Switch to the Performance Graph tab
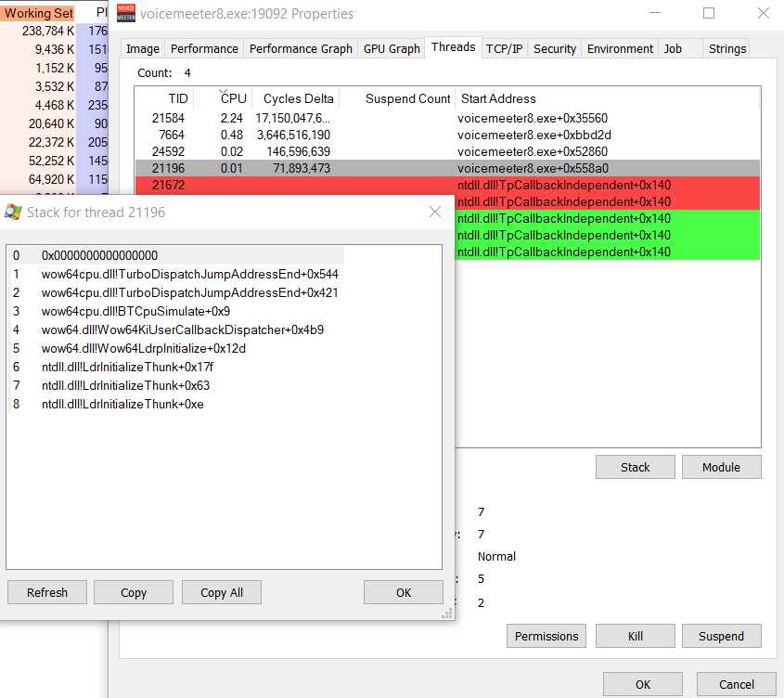The width and height of the screenshot is (784, 698). pos(301,48)
